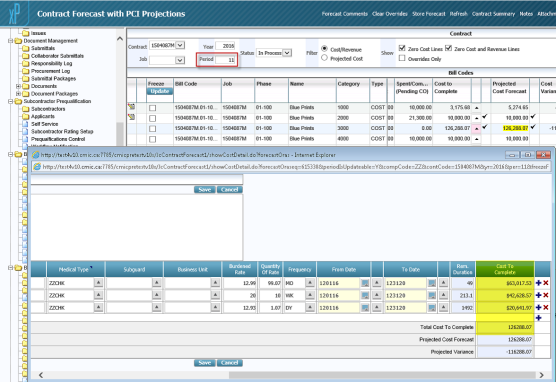
Task: Click the Period input field
Action: [x=226, y=60]
